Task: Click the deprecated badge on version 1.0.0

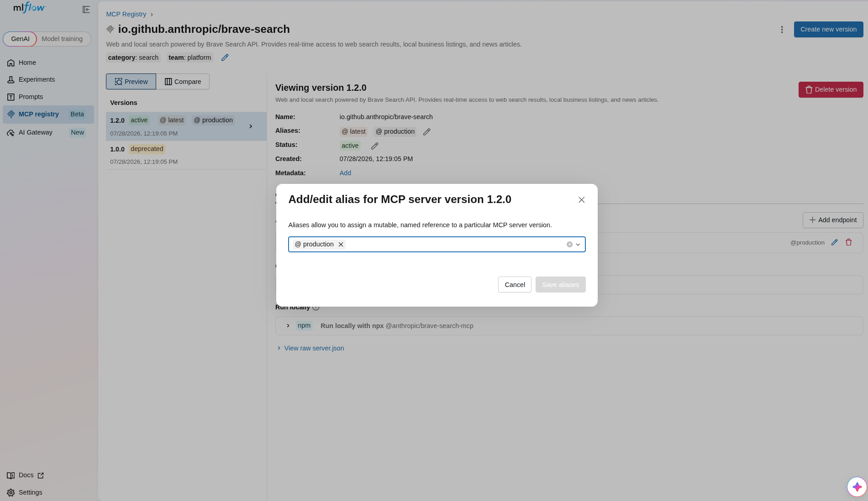Action: [147, 149]
